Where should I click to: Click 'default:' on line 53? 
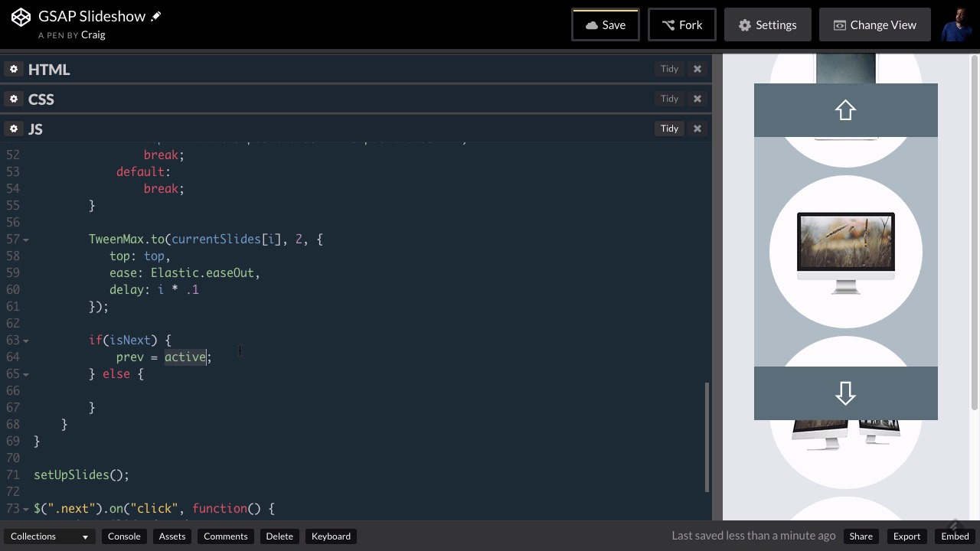click(144, 172)
